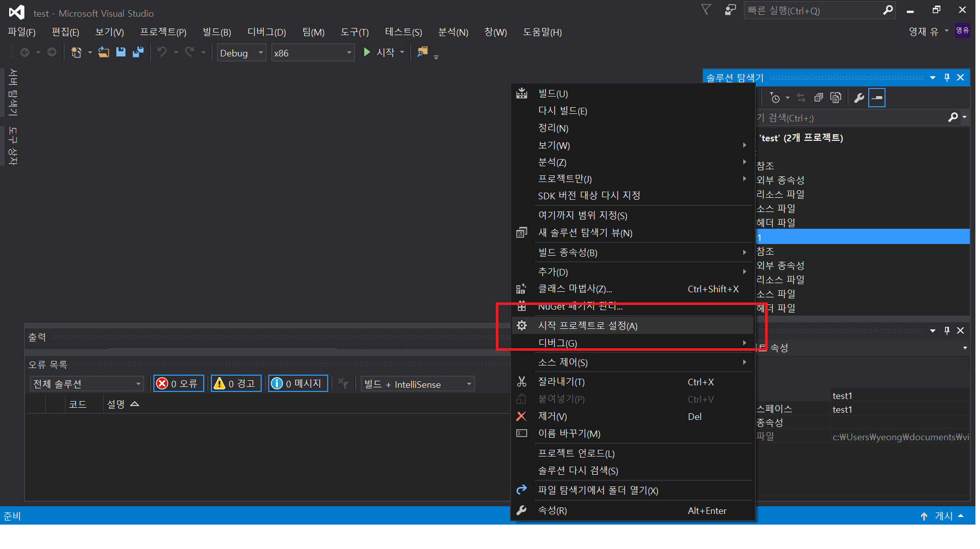Click the Open File folder icon
This screenshot has width=980, height=549.
pos(104,52)
